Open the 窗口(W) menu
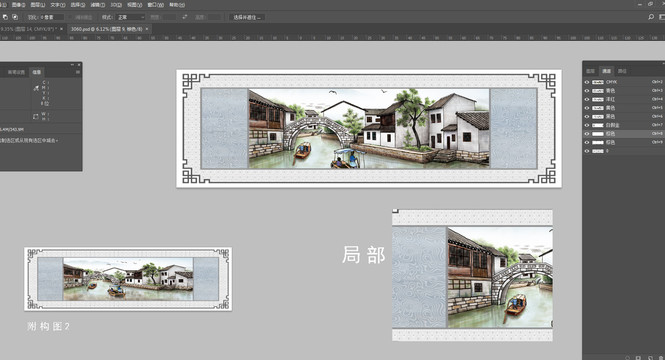 tap(156, 5)
